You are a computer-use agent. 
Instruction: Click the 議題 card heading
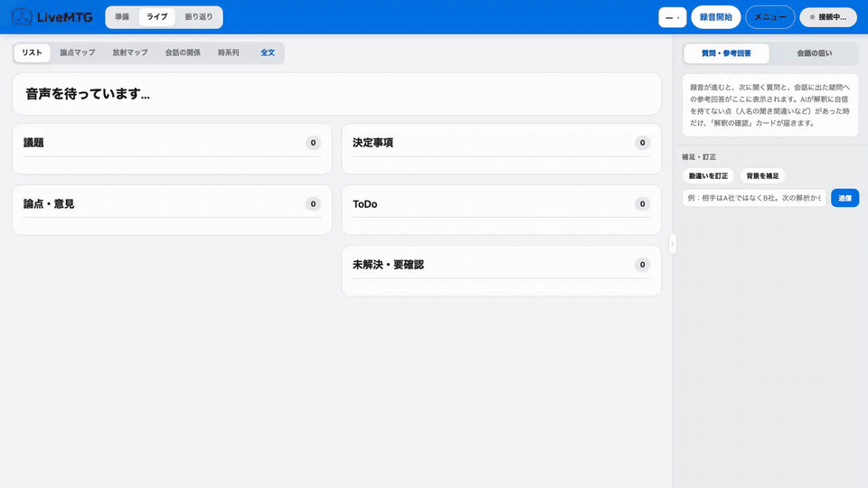(x=33, y=143)
